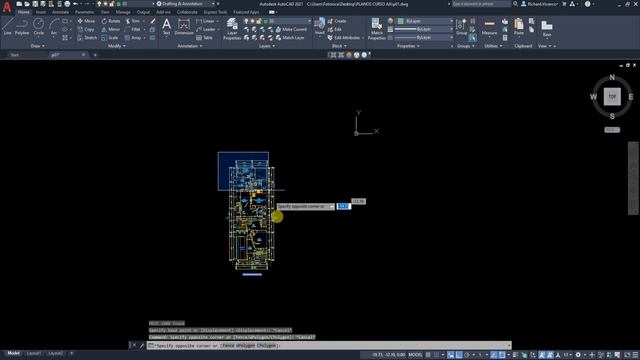The height and width of the screenshot is (360, 640).
Task: Activate the Trim command
Action: pos(133,21)
